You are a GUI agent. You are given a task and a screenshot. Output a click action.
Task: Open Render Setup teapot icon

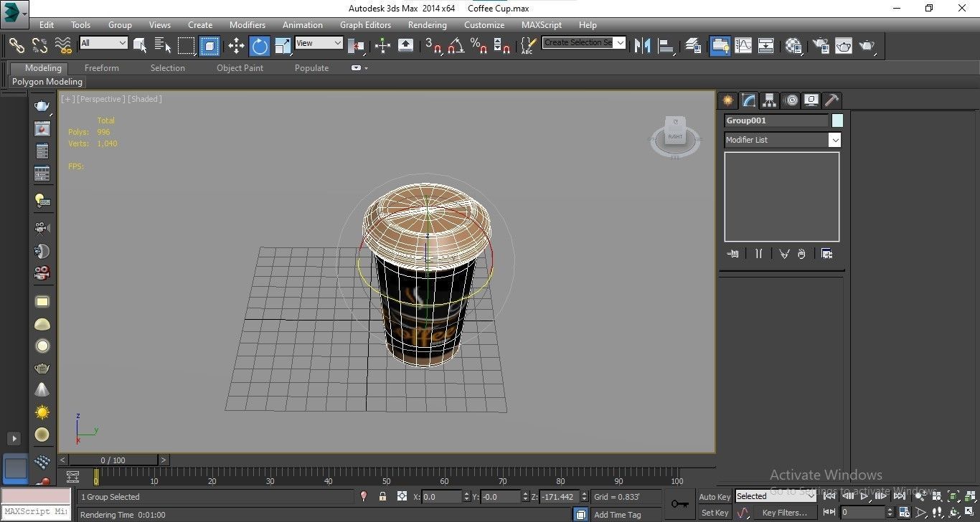[820, 45]
